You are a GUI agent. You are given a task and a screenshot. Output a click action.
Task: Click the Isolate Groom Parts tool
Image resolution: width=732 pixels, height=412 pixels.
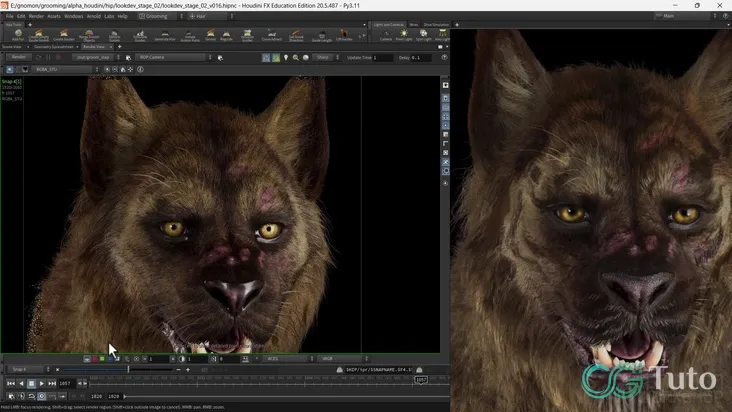coord(190,35)
